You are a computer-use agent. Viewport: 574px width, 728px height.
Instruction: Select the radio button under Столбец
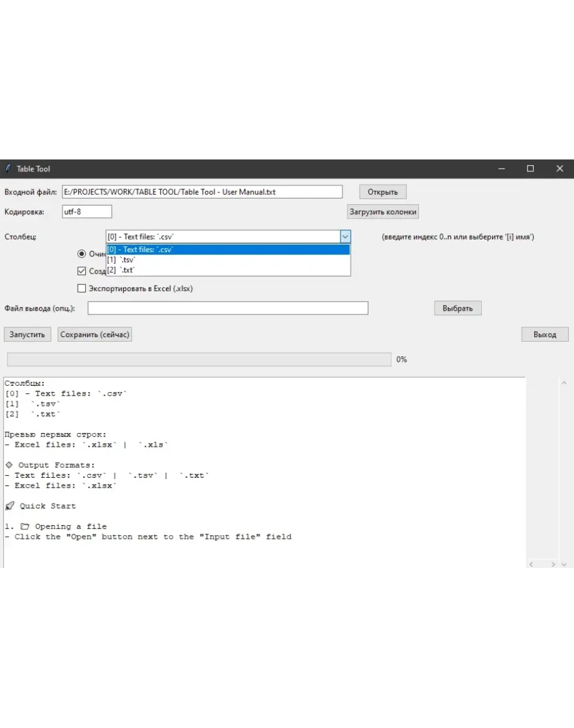tap(81, 254)
